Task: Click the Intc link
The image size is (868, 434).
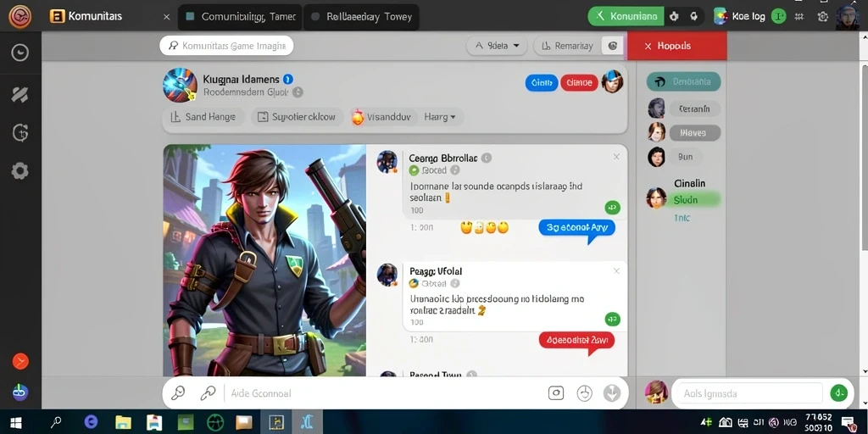Action: pos(682,218)
